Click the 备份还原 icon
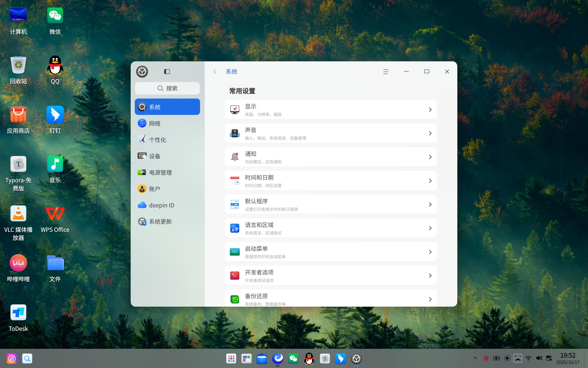 click(235, 299)
